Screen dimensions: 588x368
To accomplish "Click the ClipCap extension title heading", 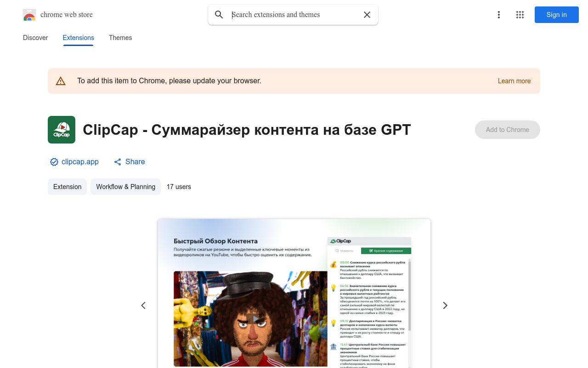I will click(247, 130).
